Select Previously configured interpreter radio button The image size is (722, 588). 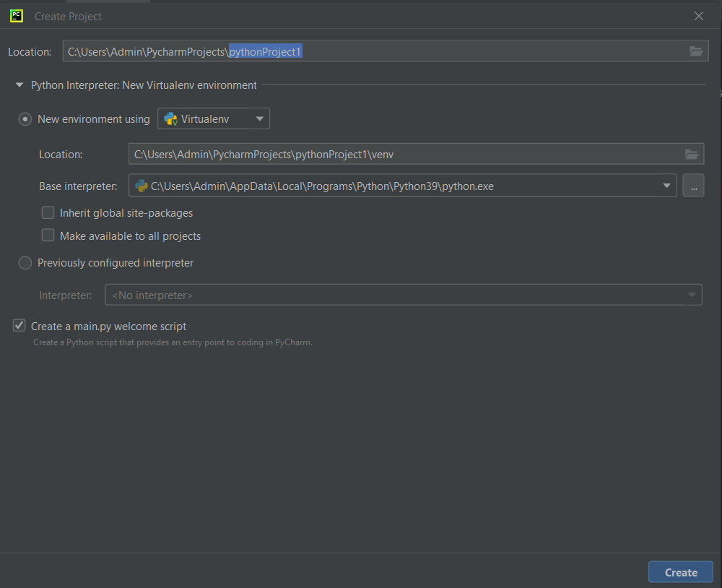(25, 263)
